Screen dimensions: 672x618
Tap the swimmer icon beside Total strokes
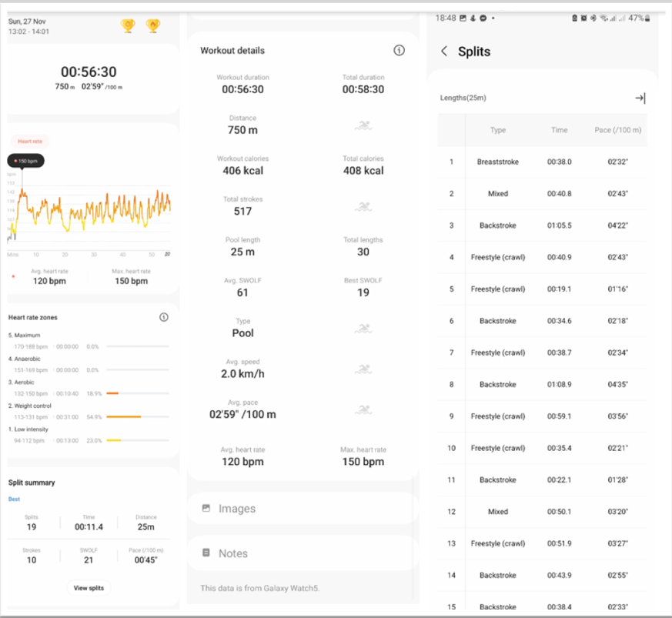[x=363, y=206]
